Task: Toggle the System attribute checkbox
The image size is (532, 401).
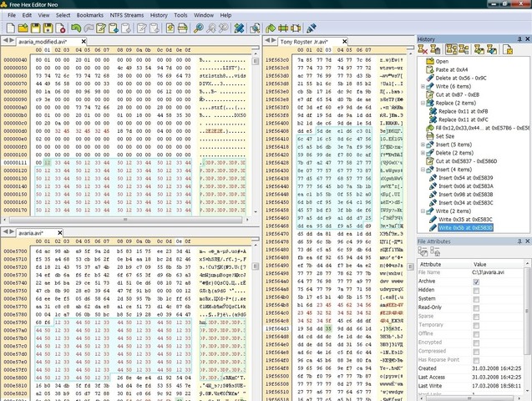Action: click(x=476, y=299)
